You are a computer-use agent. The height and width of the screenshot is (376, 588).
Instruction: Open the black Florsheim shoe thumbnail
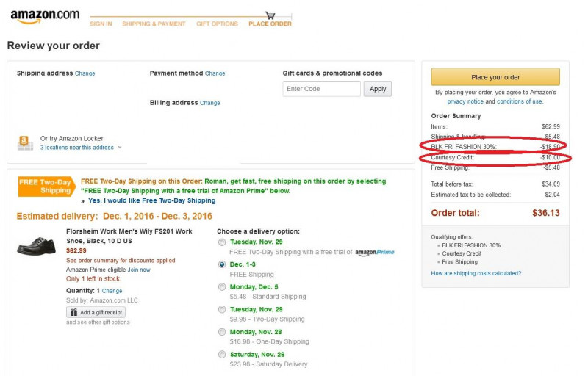(36, 246)
